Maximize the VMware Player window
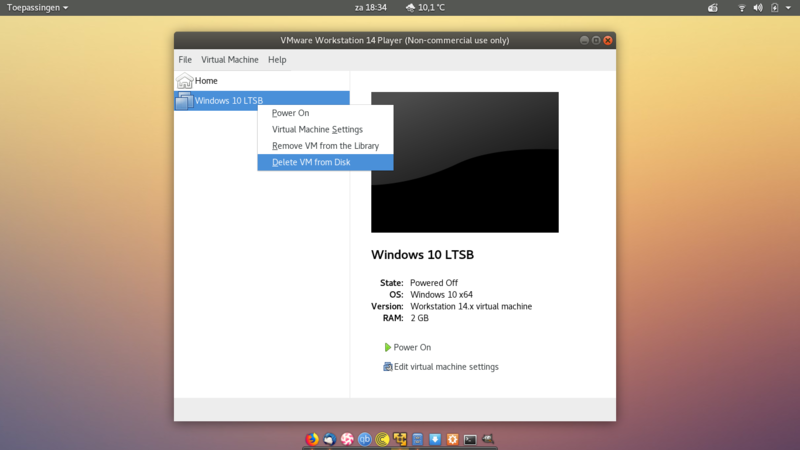Viewport: 800px width, 450px height. [596, 40]
